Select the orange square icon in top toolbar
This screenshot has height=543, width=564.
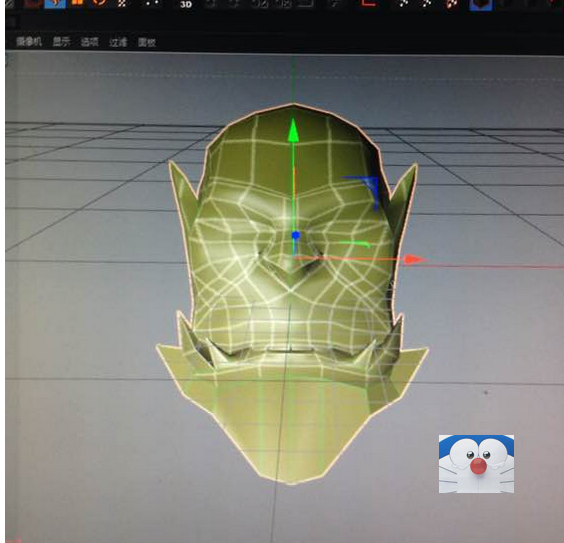click(x=77, y=3)
